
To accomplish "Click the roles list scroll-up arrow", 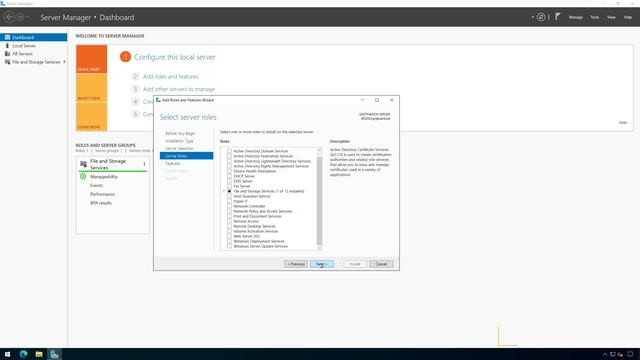I will coord(319,150).
